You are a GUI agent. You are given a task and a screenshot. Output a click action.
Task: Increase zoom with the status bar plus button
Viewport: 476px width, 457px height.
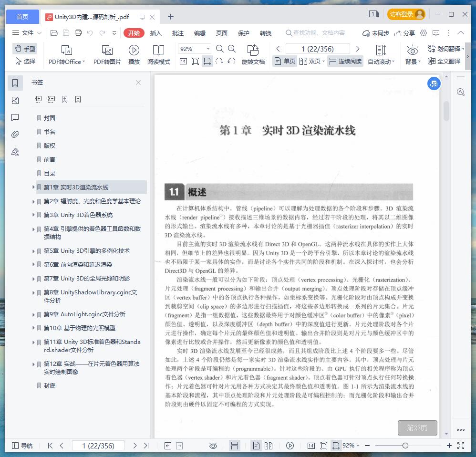[x=449, y=446]
